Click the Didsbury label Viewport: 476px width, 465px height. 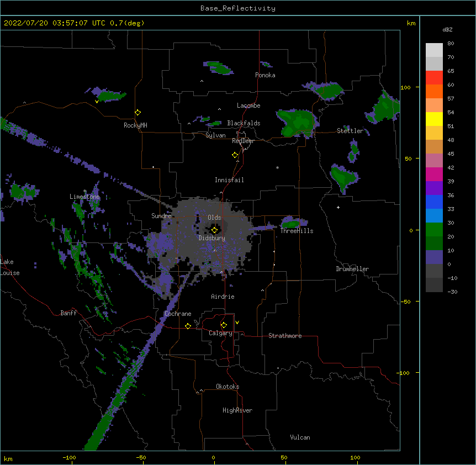point(212,238)
